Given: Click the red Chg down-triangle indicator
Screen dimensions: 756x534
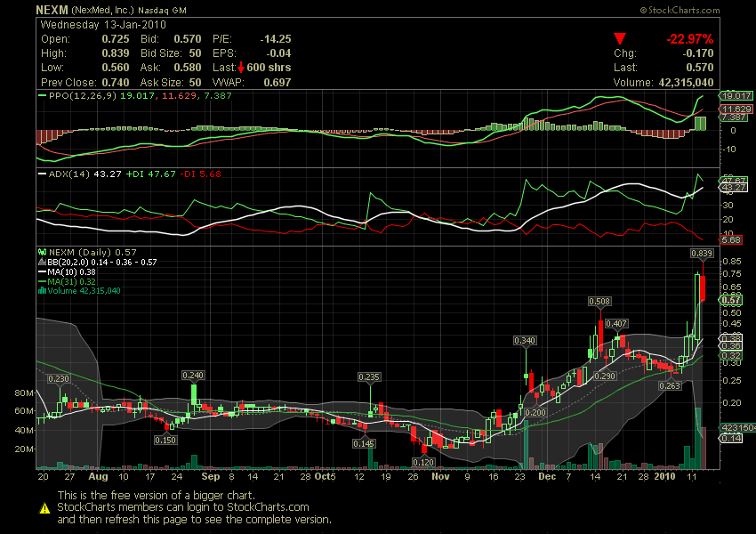Looking at the screenshot, I should pos(619,39).
